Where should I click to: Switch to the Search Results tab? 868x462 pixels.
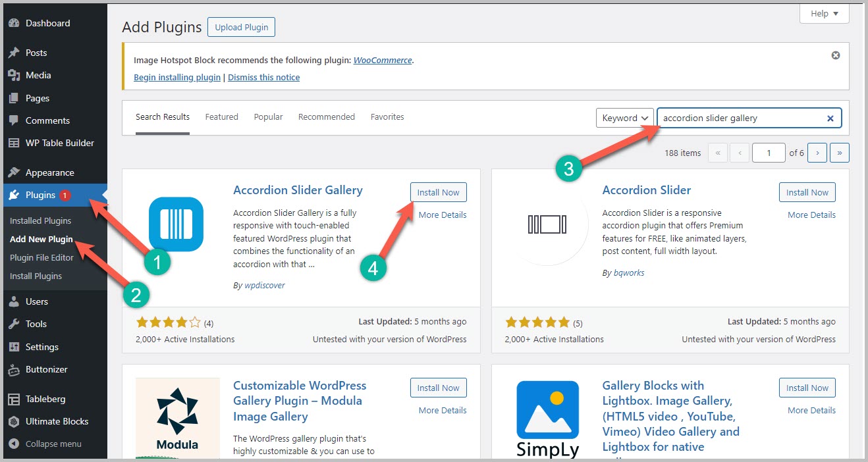163,117
